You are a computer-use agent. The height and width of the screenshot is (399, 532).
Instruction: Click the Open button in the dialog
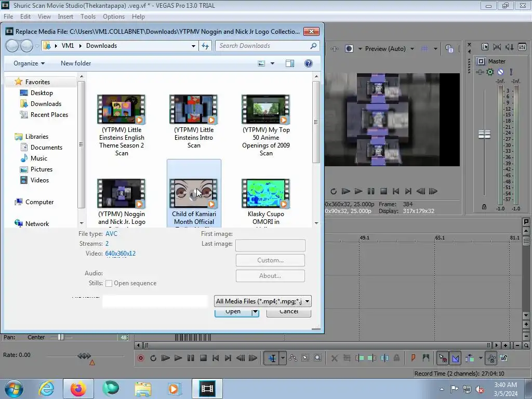(233, 312)
